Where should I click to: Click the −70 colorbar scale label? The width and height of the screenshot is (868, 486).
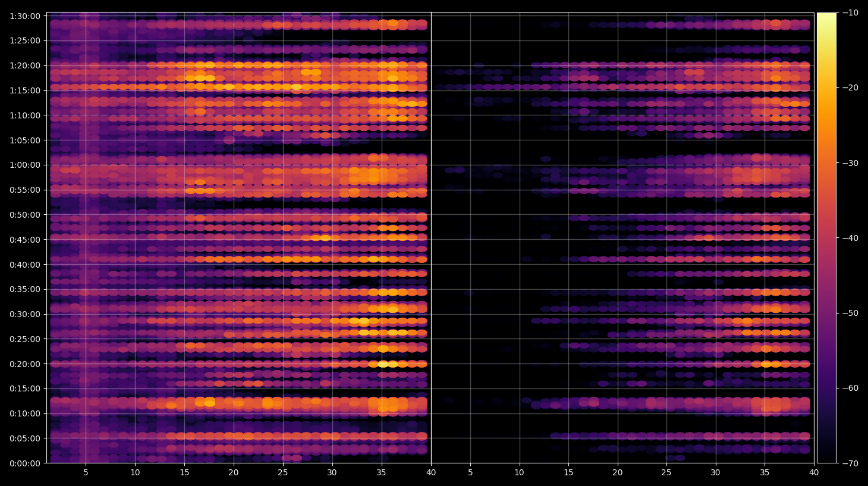click(851, 463)
